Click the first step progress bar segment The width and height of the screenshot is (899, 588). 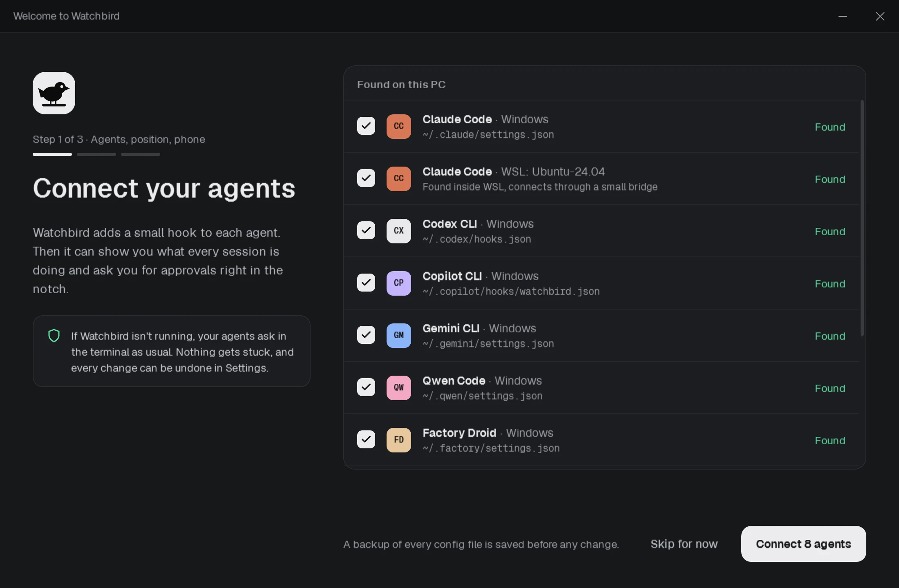52,154
